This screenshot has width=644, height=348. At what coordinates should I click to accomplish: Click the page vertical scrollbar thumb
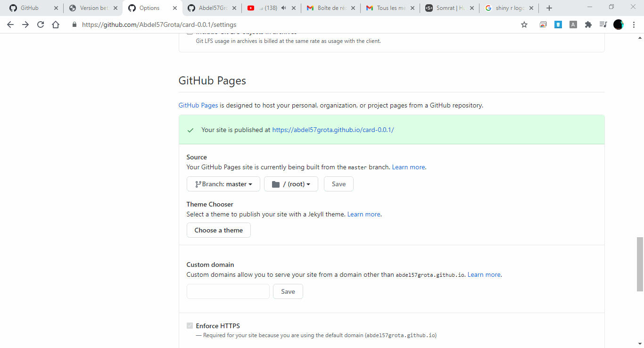640,264
